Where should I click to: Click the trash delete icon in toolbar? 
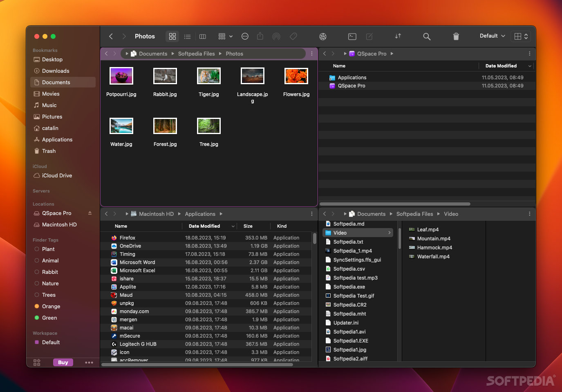pyautogui.click(x=456, y=36)
